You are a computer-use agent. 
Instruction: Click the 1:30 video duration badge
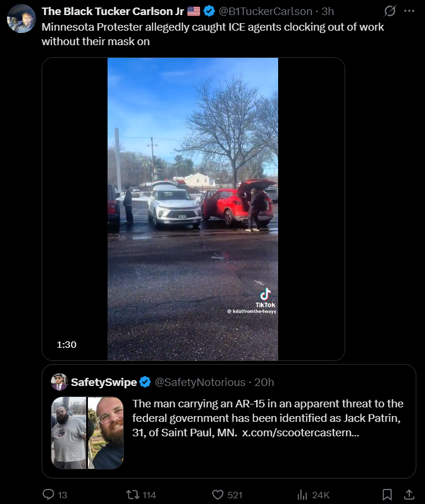pos(66,344)
